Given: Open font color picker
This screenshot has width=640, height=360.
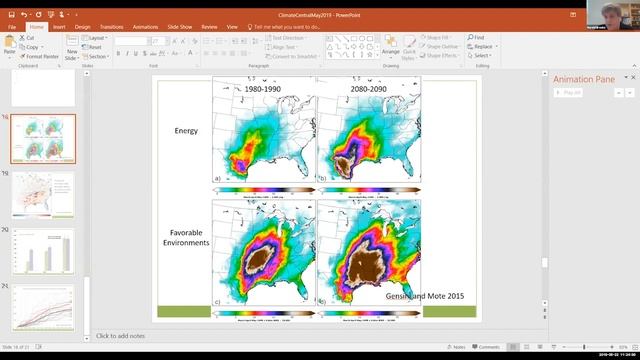Looking at the screenshot, I should [190, 53].
